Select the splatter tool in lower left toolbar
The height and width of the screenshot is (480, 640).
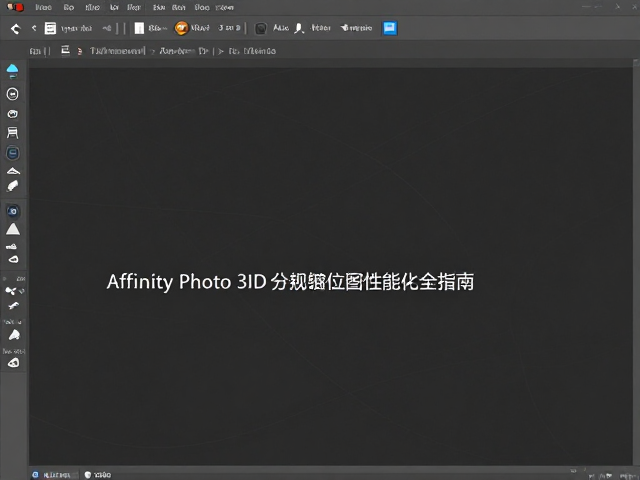11,291
